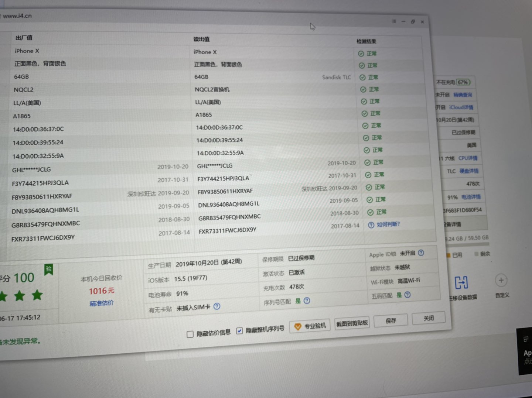Open the 如何判断? link

tap(388, 224)
